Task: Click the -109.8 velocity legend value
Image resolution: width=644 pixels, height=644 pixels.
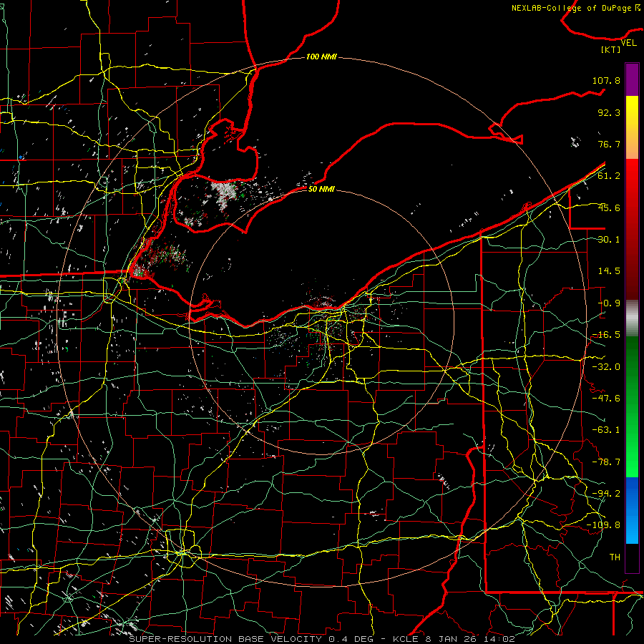Action: tap(603, 525)
